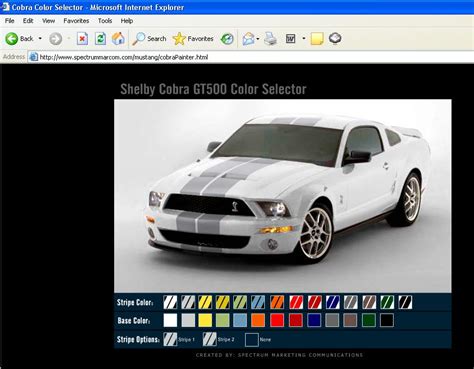Screen dimensions: 474x369
Task: Open the Favorites star toolbar button
Action: coord(193,39)
